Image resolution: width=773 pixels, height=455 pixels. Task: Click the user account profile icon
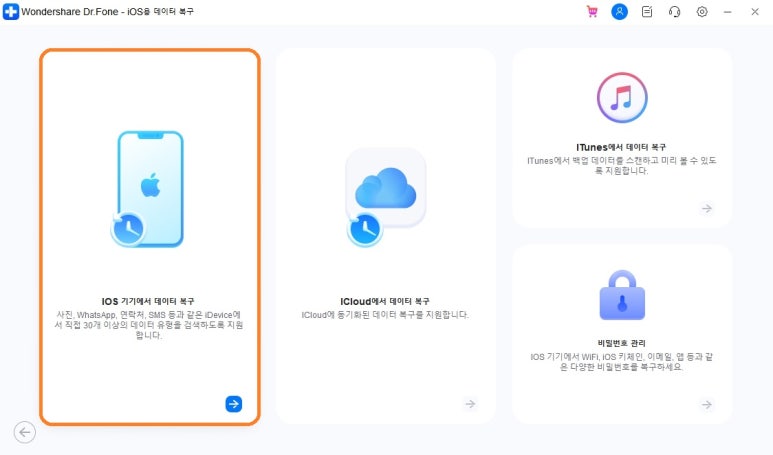619,11
